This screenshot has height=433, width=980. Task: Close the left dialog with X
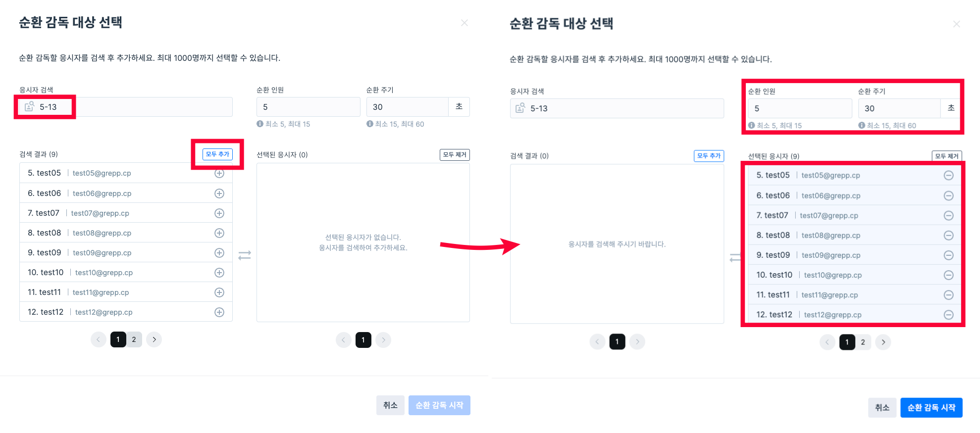464,23
